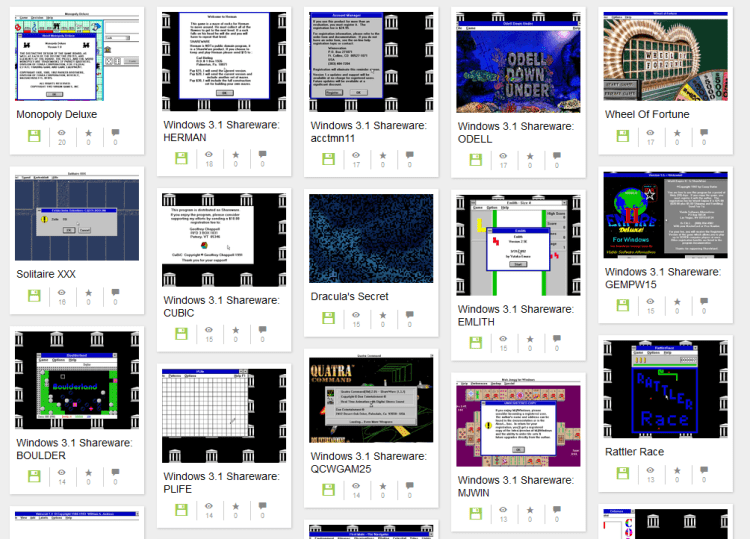Click the Windows 3.1 Shareware: ODELL title
The width and height of the screenshot is (750, 539).
pyautogui.click(x=516, y=133)
